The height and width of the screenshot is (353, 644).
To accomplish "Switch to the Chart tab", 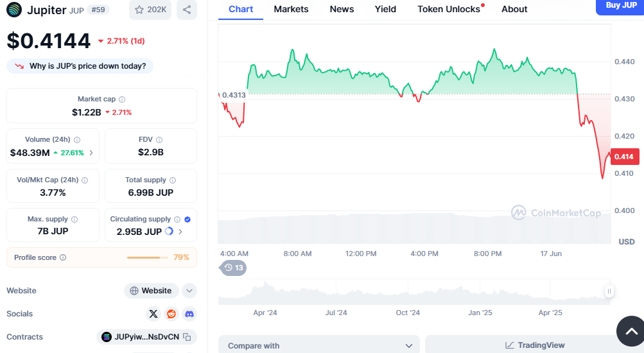I will tap(241, 10).
